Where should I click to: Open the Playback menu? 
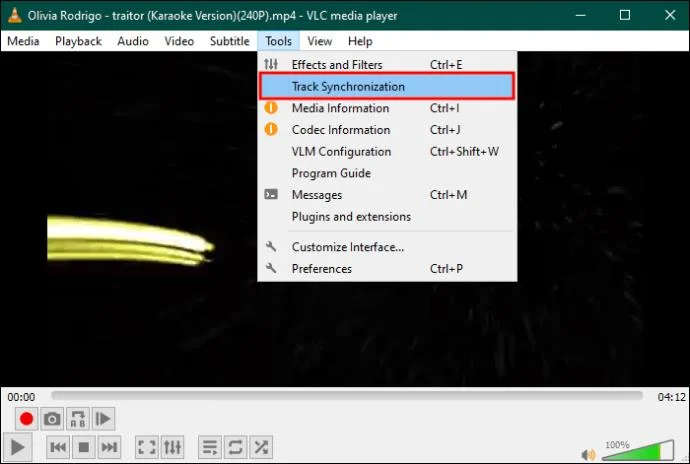(78, 41)
